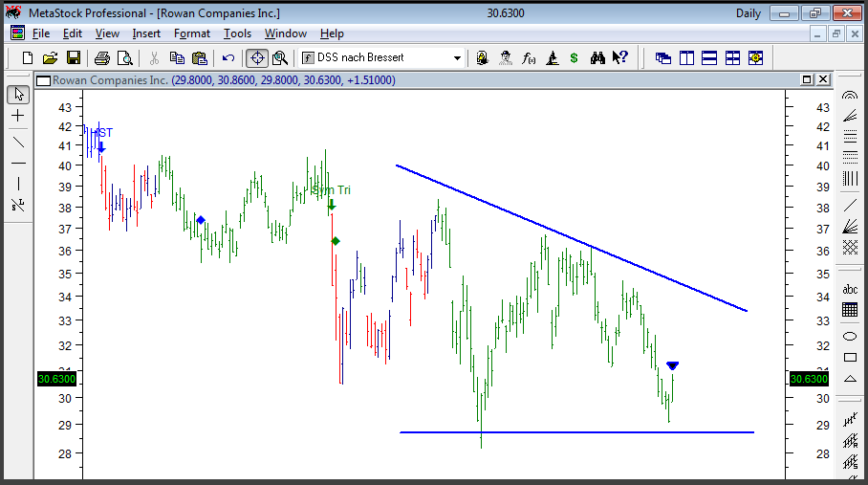Image resolution: width=868 pixels, height=485 pixels.
Task: Click the blue diamond marker near 37
Action: pos(201,220)
